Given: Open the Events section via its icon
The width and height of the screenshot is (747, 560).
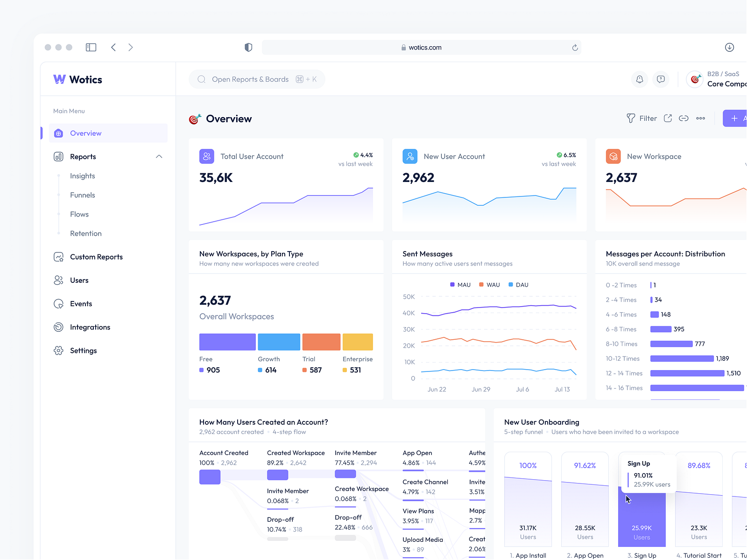Looking at the screenshot, I should 58,303.
